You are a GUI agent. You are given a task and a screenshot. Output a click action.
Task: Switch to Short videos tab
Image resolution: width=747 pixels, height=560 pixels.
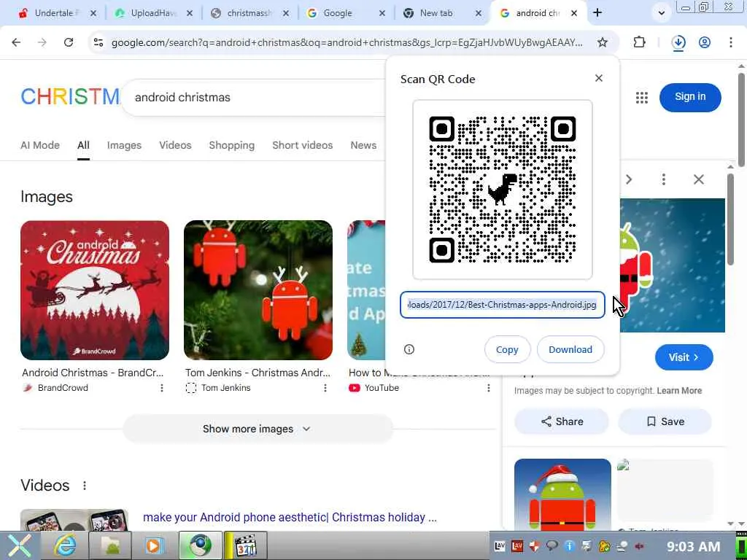tap(303, 145)
